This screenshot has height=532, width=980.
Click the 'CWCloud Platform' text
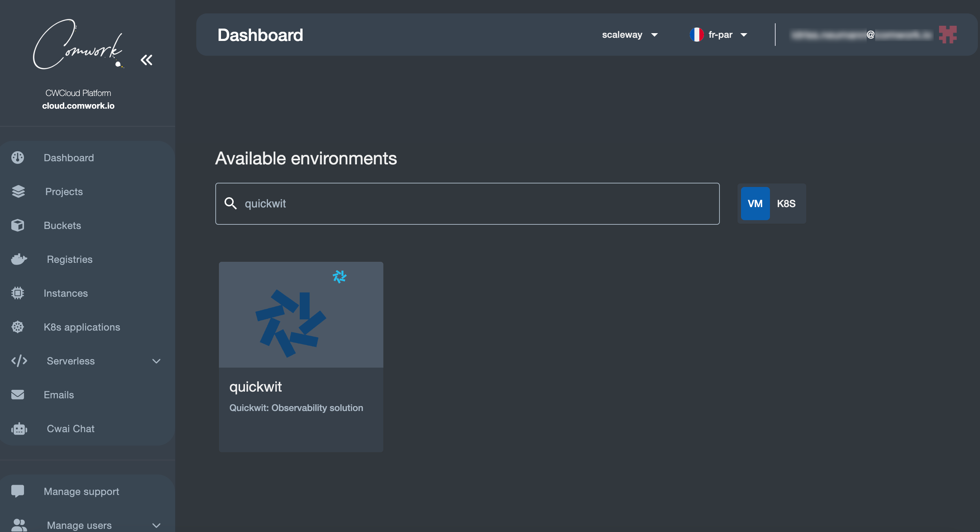[x=78, y=93]
